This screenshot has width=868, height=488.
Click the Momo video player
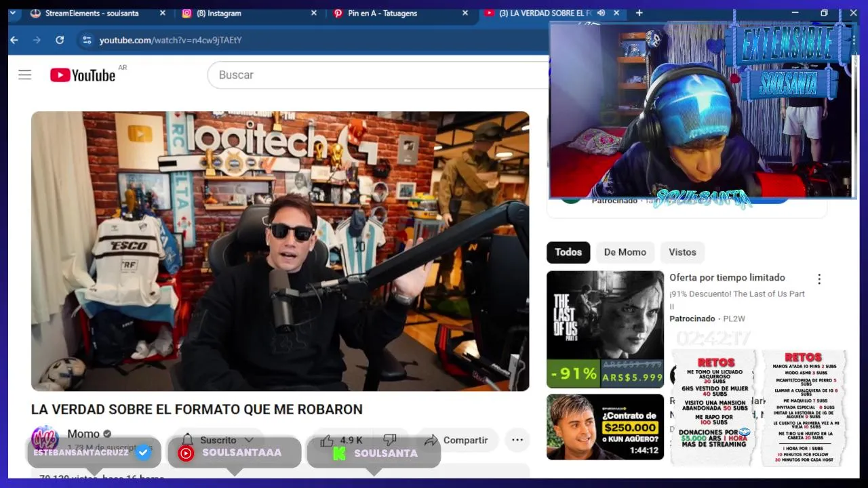280,251
